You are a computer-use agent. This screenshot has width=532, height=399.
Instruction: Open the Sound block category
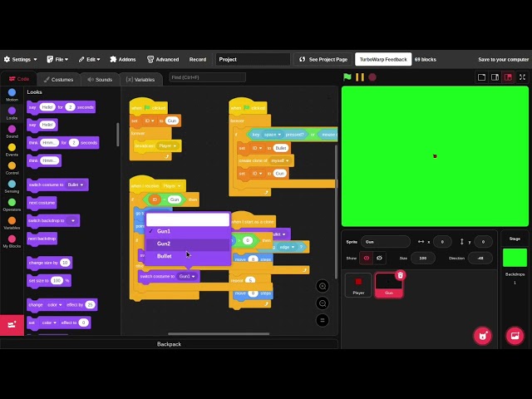(12, 131)
